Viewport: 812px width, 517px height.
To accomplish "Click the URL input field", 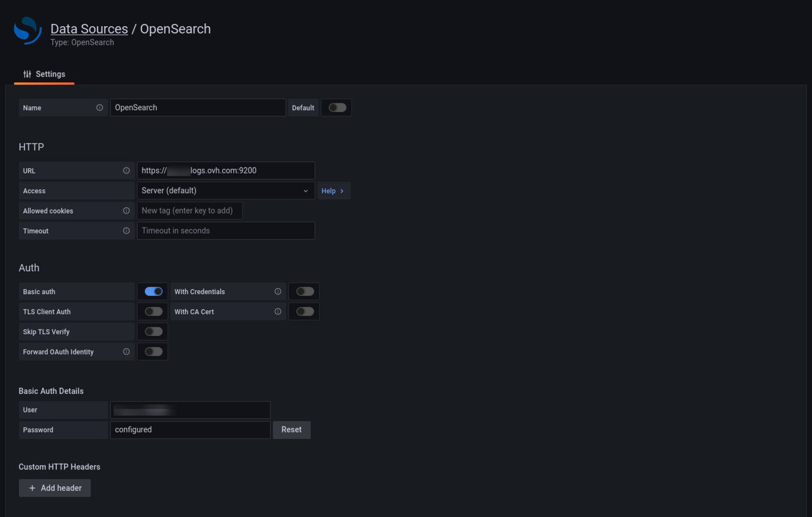I will click(x=226, y=171).
